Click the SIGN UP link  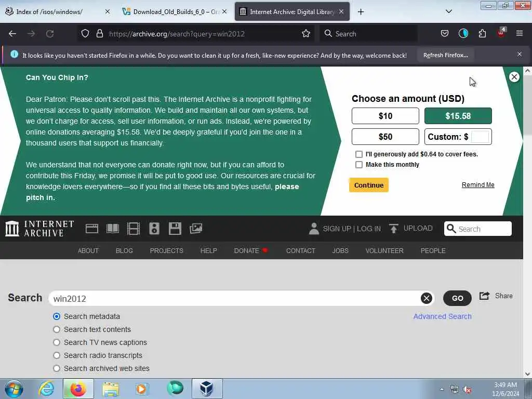(337, 229)
